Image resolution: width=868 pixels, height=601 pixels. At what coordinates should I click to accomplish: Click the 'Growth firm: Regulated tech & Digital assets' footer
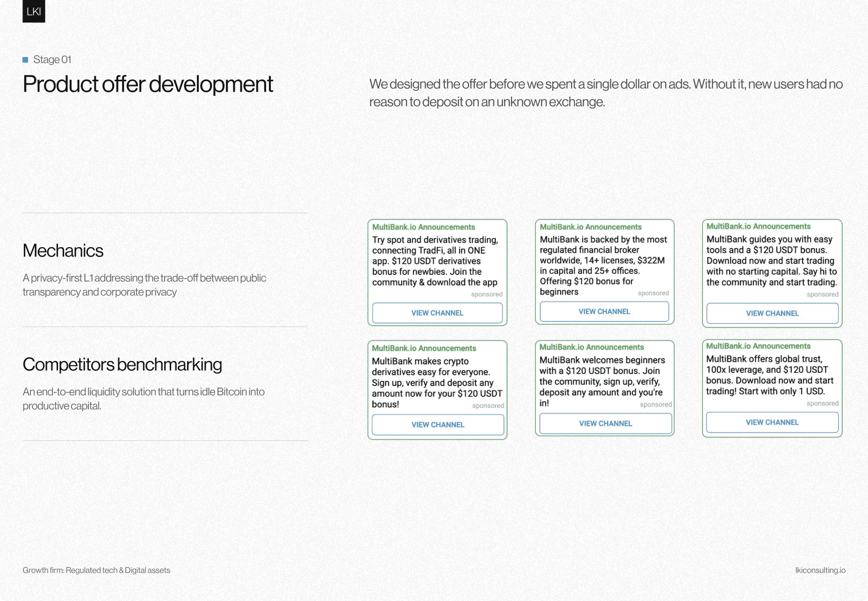pyautogui.click(x=96, y=570)
